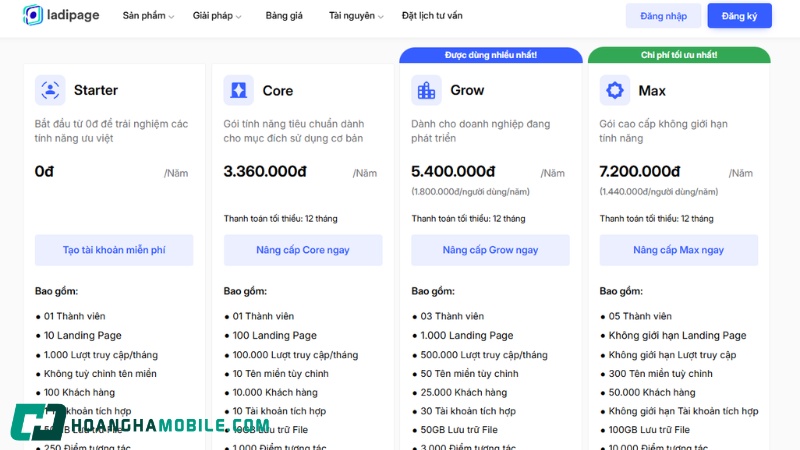Viewport: 800px width, 450px height.
Task: Click the Grow plan title
Action: click(467, 90)
